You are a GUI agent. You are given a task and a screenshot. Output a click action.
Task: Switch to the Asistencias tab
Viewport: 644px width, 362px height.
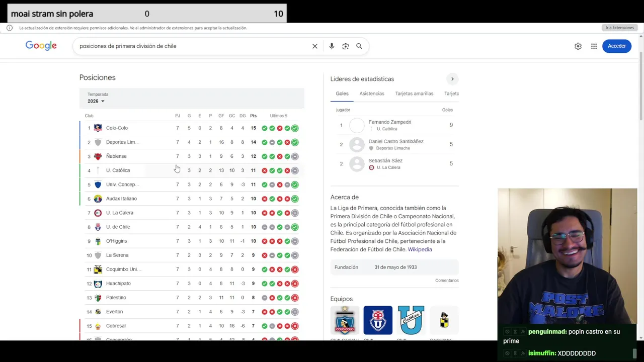372,94
